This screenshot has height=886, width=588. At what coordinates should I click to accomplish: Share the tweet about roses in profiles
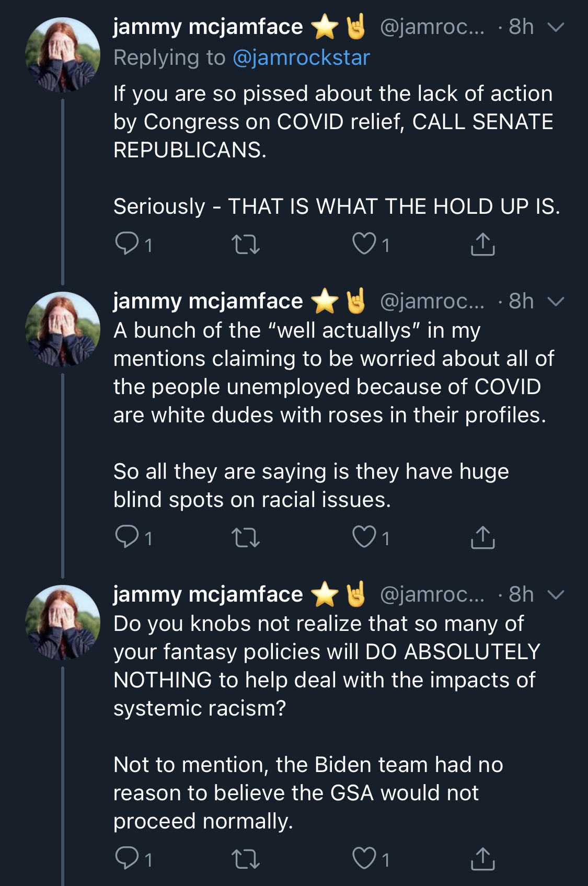[482, 537]
